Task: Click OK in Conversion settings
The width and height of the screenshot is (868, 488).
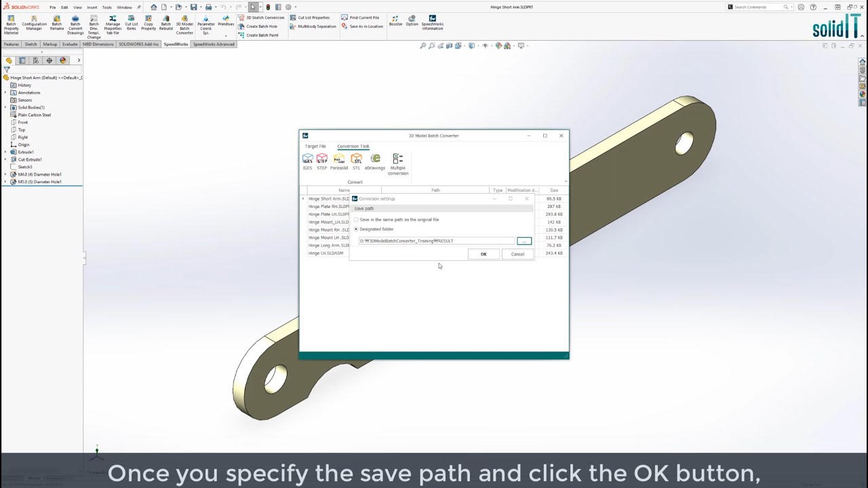Action: pyautogui.click(x=484, y=254)
